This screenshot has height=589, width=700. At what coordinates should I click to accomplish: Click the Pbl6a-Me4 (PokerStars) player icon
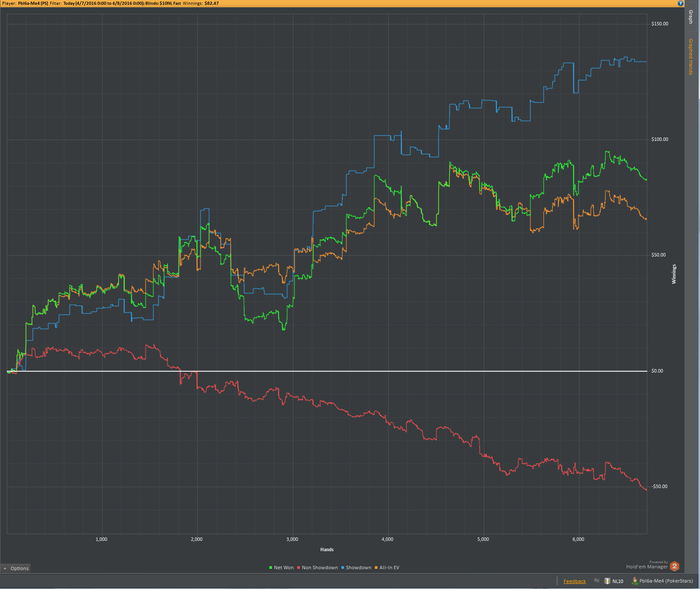coord(634,581)
